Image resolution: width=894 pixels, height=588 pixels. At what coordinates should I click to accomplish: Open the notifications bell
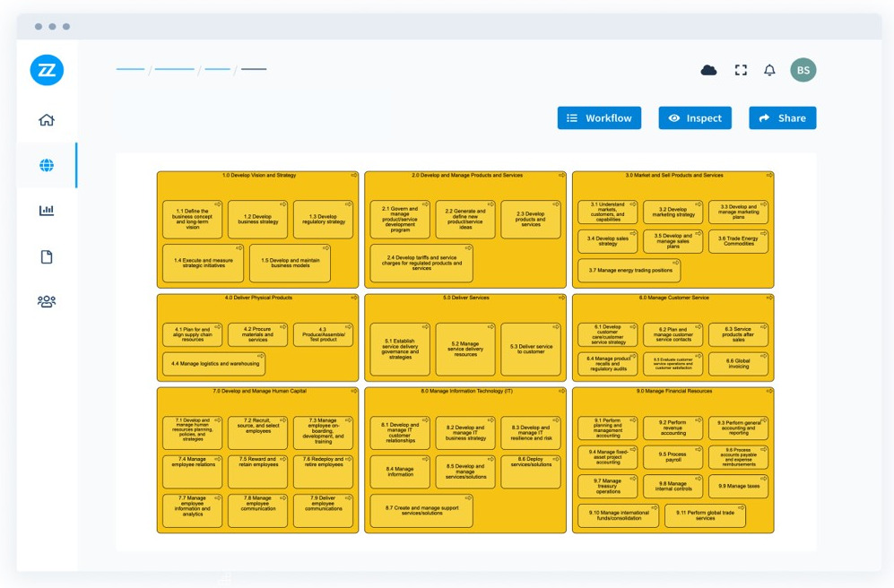(769, 70)
